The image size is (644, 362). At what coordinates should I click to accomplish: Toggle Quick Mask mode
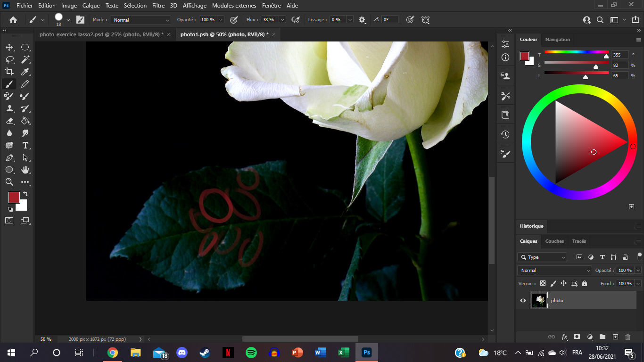9,220
